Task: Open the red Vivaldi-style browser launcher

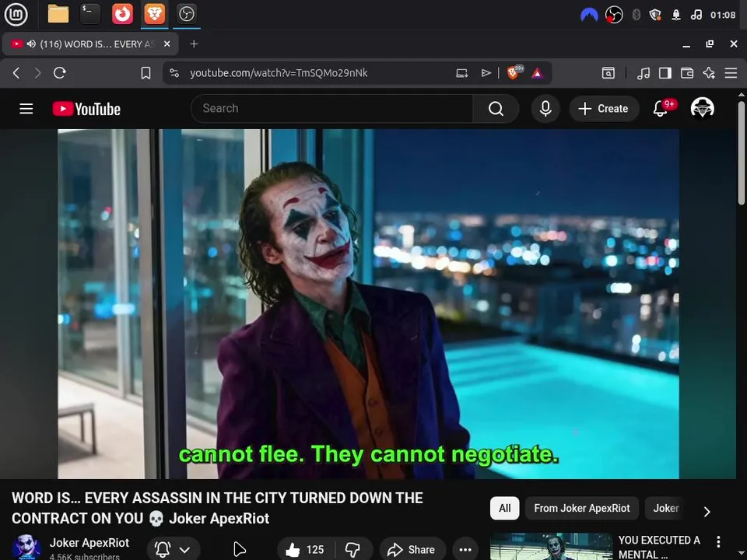Action: click(122, 14)
